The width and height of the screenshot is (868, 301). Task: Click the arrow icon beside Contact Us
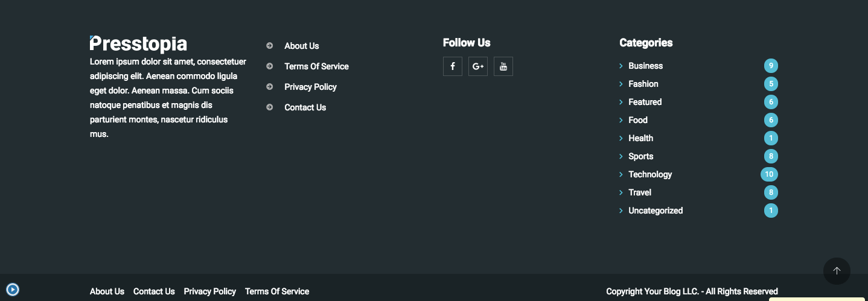(270, 107)
